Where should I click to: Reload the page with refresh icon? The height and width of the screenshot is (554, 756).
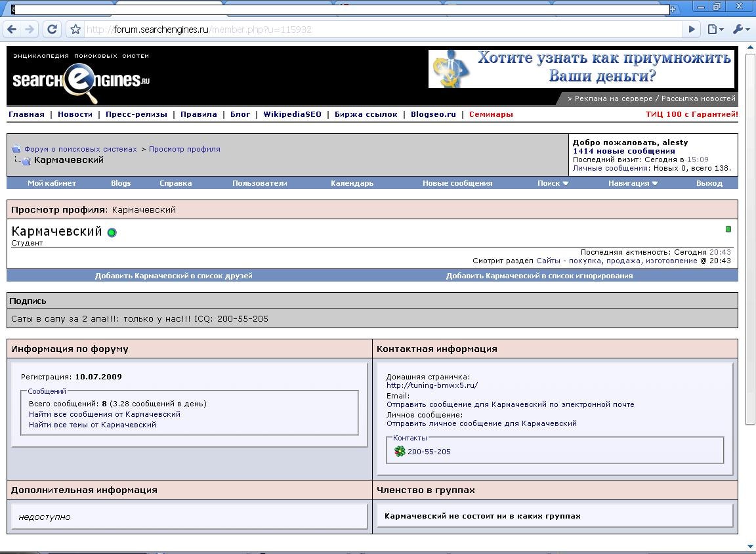tap(52, 30)
